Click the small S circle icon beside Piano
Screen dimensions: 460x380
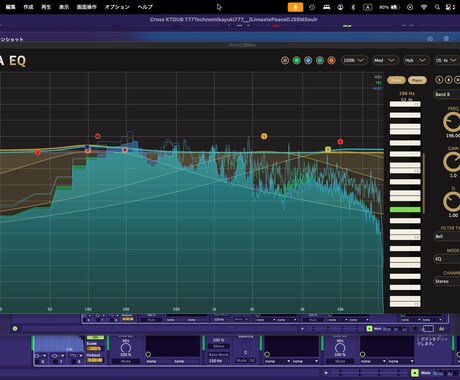pyautogui.click(x=439, y=80)
